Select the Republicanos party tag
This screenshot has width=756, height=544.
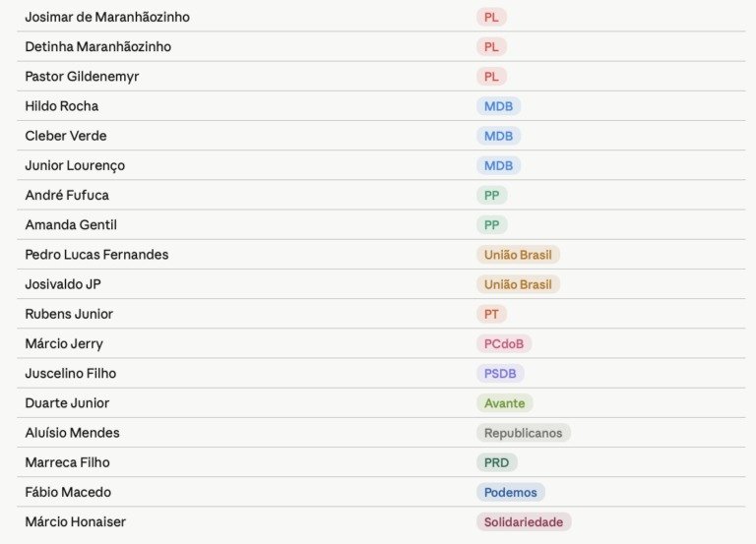click(523, 433)
